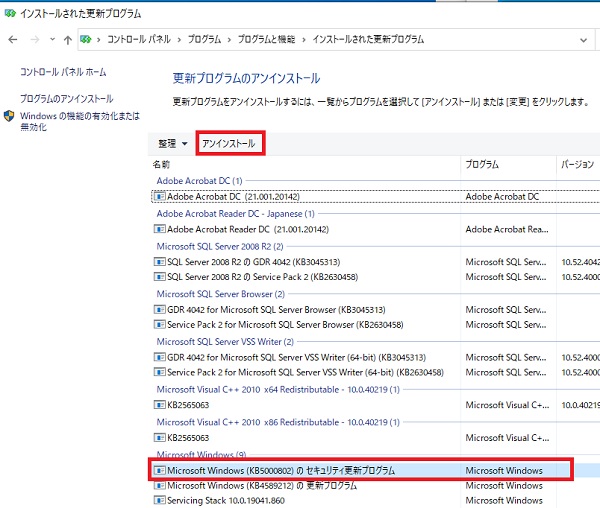Click icon of GDR 4042 VSS Writer entry
Viewport: 600px width, 508px height.
pos(160,357)
